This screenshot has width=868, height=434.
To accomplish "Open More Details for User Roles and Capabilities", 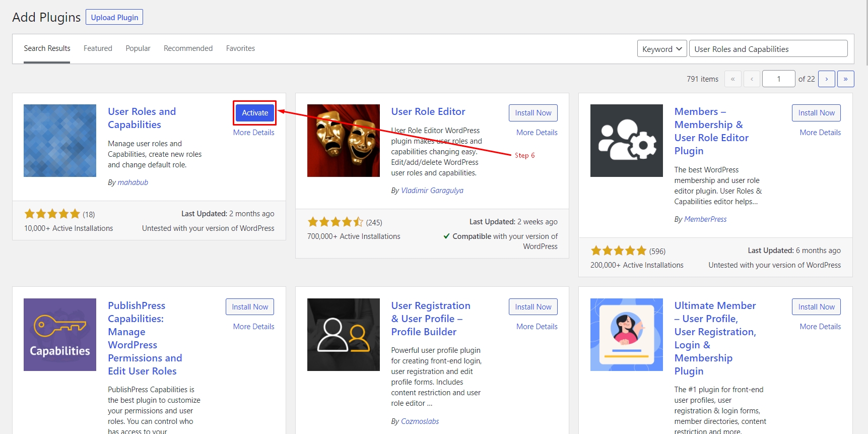I will pos(254,133).
